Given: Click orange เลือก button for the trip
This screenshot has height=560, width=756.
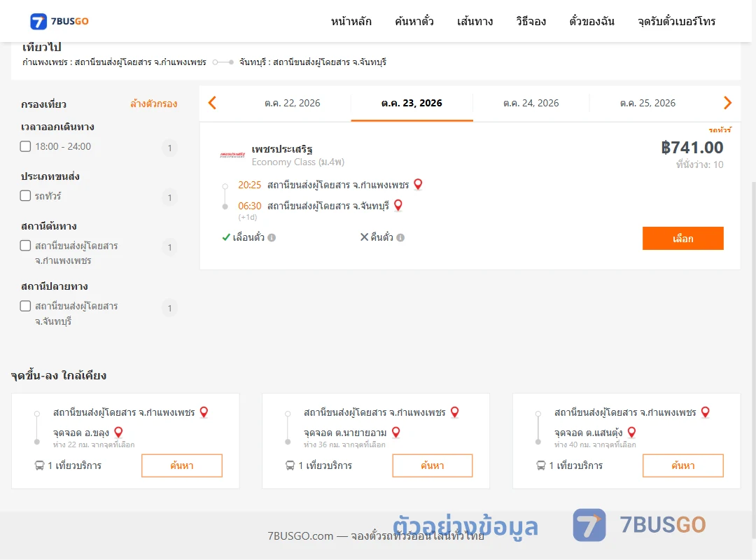Looking at the screenshot, I should coord(682,238).
